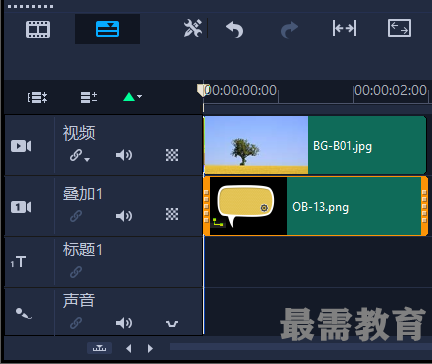
Task: Click the fit-width arrows icon
Action: (x=344, y=28)
